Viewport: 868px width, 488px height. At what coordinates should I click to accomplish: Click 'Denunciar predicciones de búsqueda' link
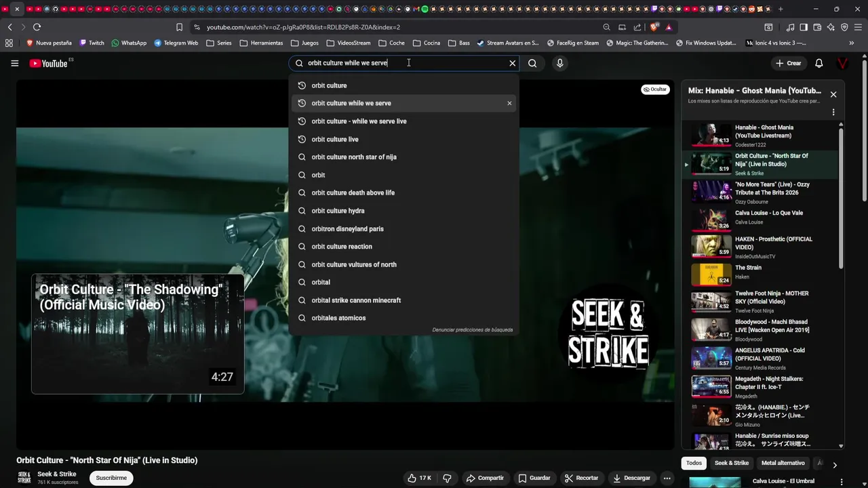(x=473, y=330)
